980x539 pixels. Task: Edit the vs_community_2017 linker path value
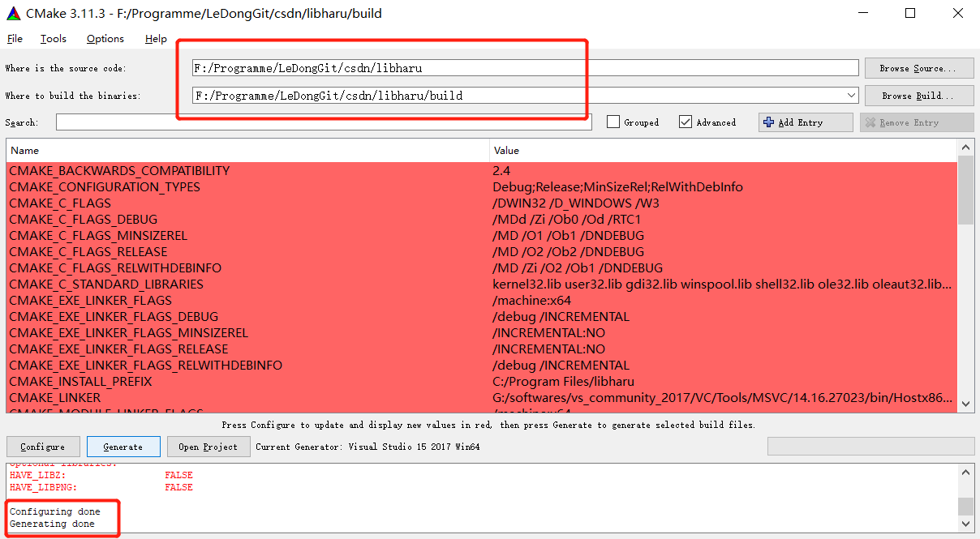click(x=722, y=398)
